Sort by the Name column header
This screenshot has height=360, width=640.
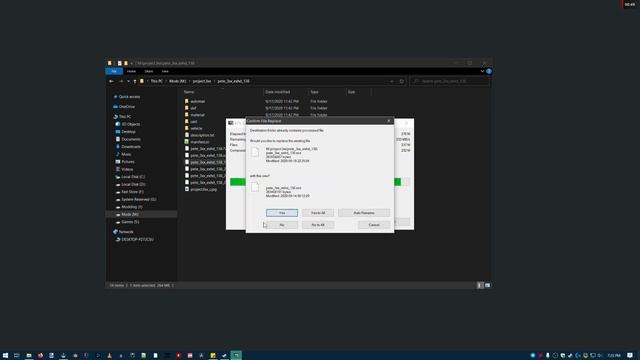pyautogui.click(x=189, y=92)
